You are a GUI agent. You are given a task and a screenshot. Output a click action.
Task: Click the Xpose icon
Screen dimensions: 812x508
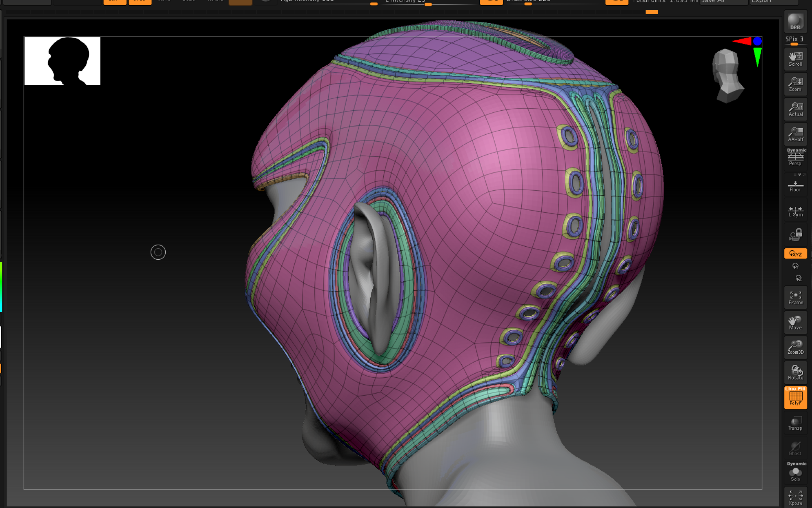(795, 498)
